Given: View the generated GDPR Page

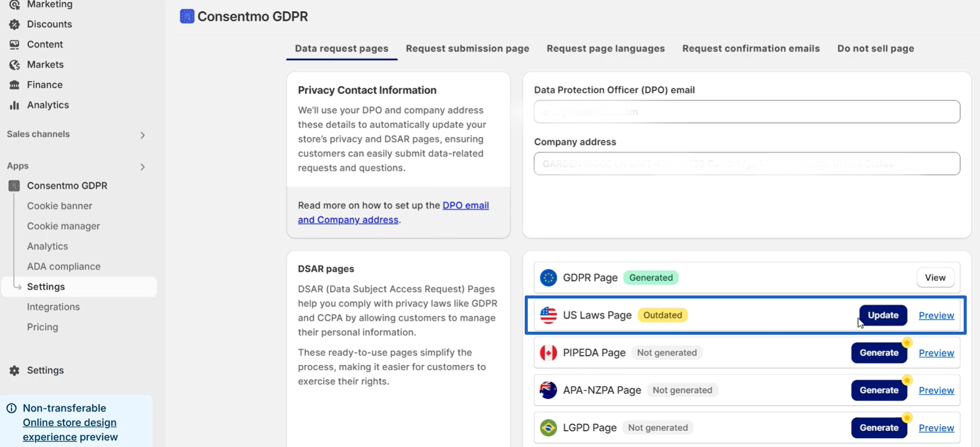Looking at the screenshot, I should (x=935, y=278).
